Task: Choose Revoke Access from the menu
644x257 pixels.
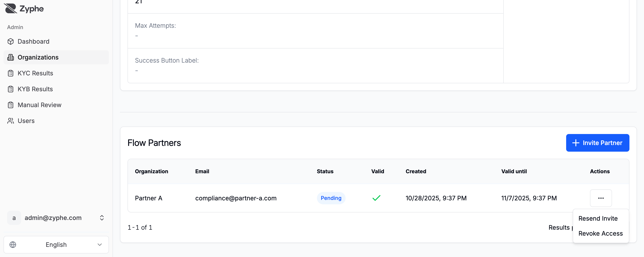Action: click(601, 233)
